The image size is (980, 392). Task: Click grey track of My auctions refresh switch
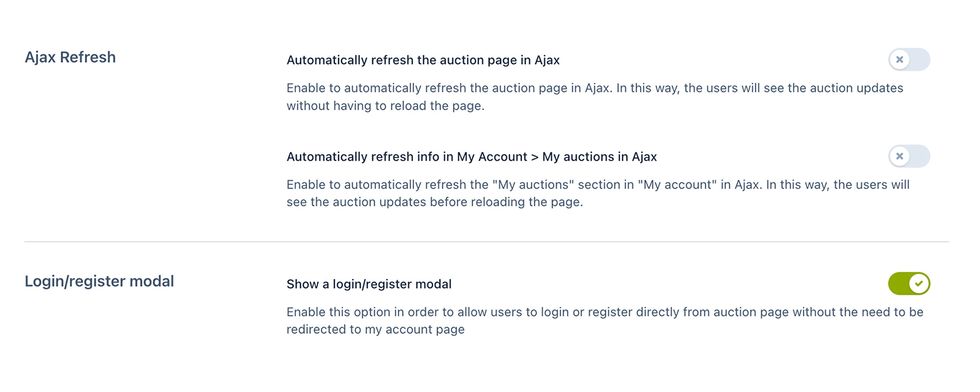920,156
